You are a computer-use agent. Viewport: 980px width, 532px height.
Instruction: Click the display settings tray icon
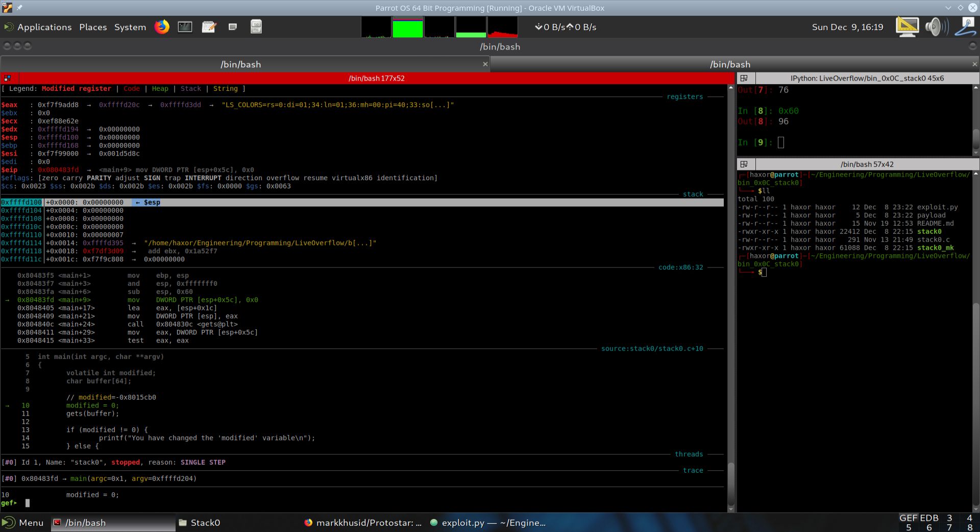point(907,27)
